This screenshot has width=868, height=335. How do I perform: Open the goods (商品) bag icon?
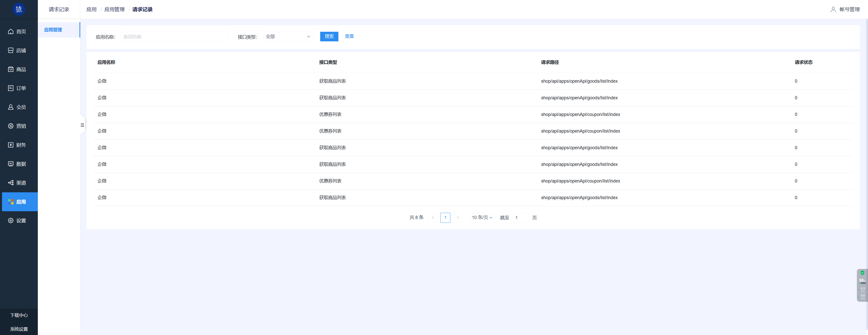coord(11,69)
